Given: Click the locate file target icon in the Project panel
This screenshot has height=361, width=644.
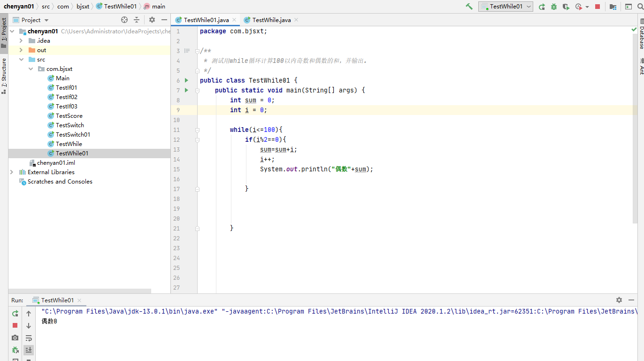Looking at the screenshot, I should (124, 20).
